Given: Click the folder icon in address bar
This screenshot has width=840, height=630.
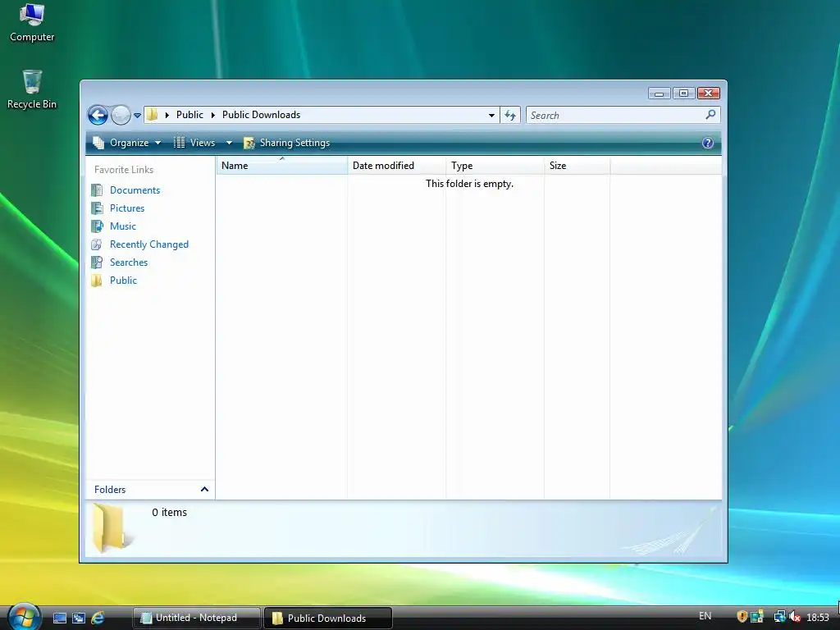Looking at the screenshot, I should [x=153, y=115].
